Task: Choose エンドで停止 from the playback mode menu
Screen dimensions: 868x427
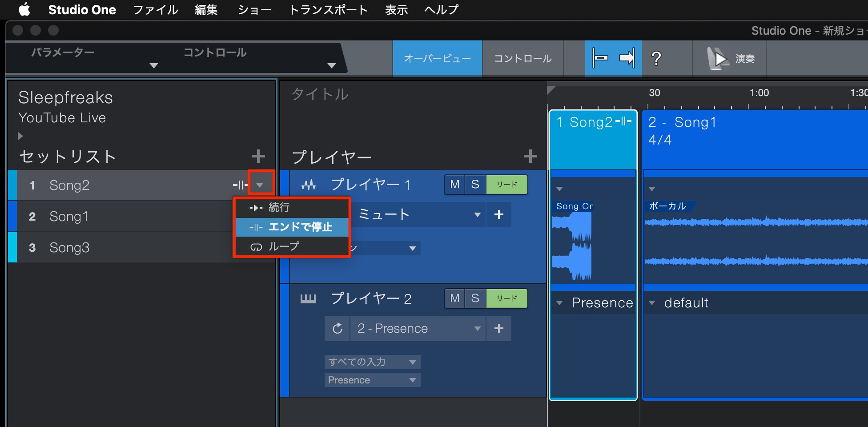Action: [292, 227]
